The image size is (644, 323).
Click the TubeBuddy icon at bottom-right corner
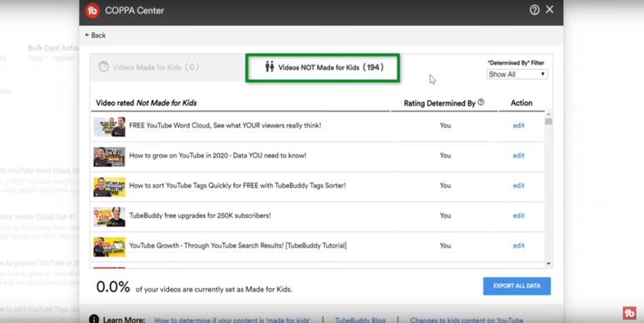pyautogui.click(x=630, y=313)
